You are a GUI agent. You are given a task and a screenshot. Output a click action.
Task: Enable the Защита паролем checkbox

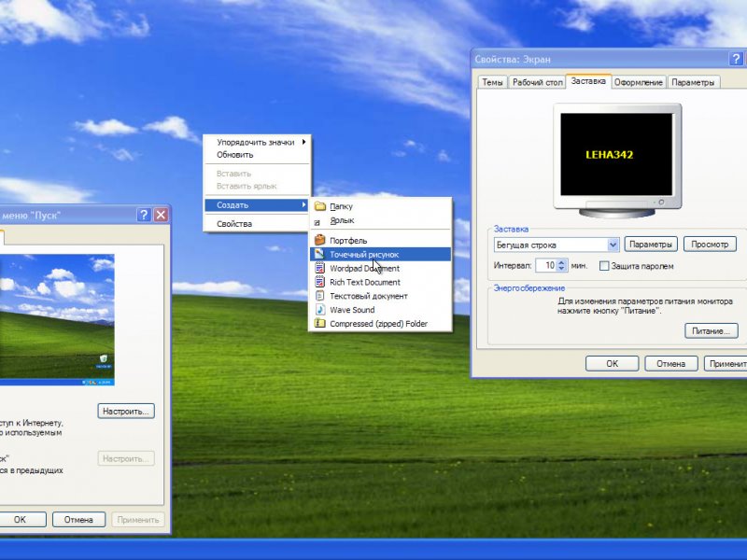tap(604, 266)
